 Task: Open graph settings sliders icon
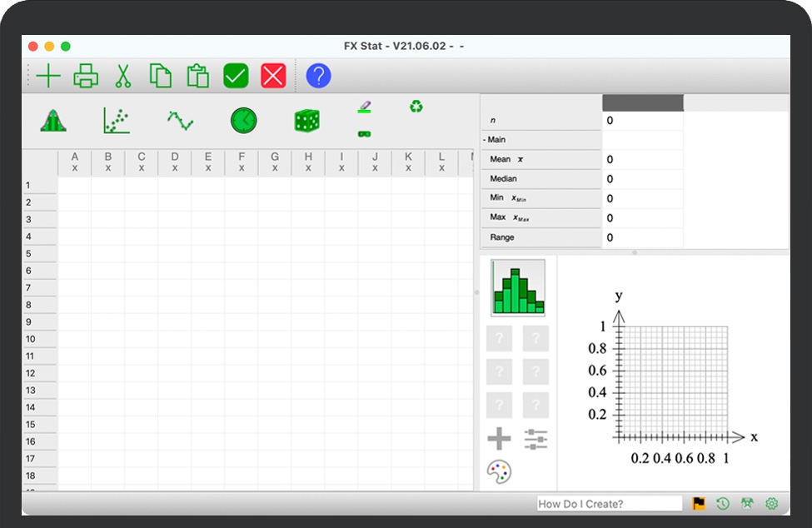coord(536,439)
